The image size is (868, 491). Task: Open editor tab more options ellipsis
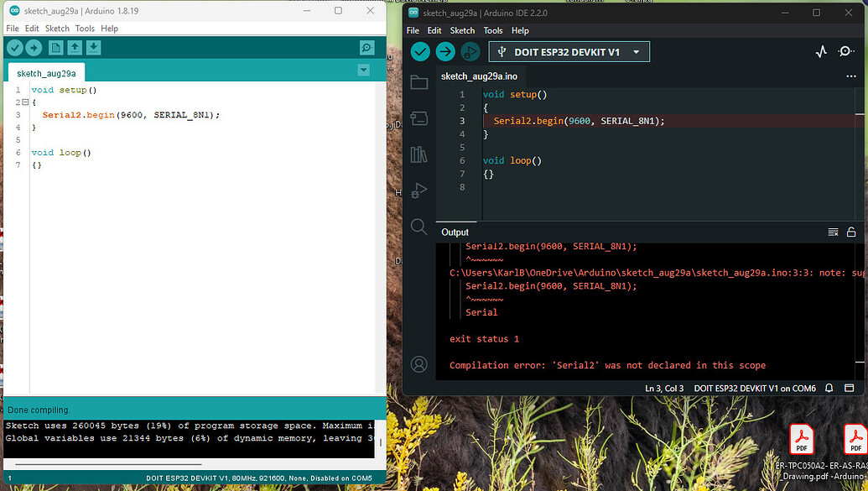coord(851,76)
